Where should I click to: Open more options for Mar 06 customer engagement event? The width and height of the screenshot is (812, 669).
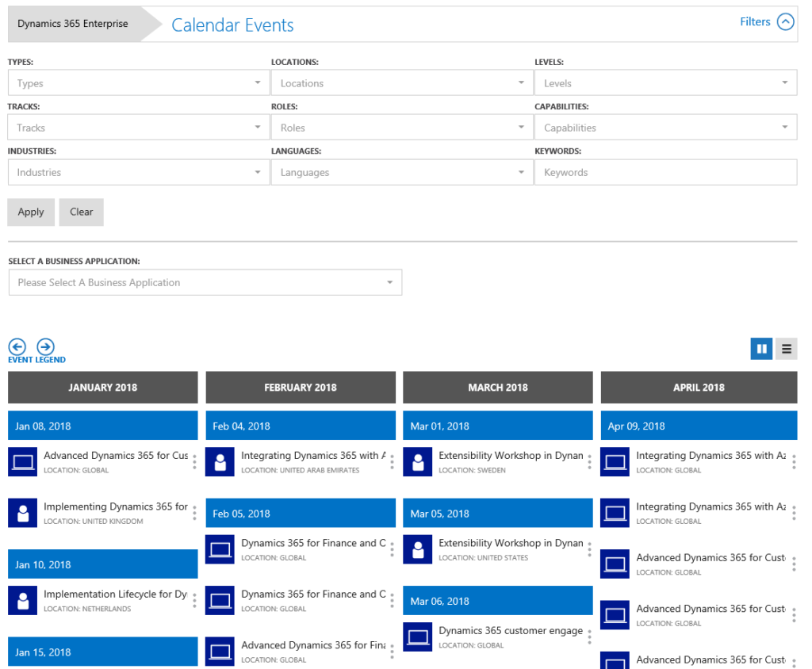[x=589, y=637]
